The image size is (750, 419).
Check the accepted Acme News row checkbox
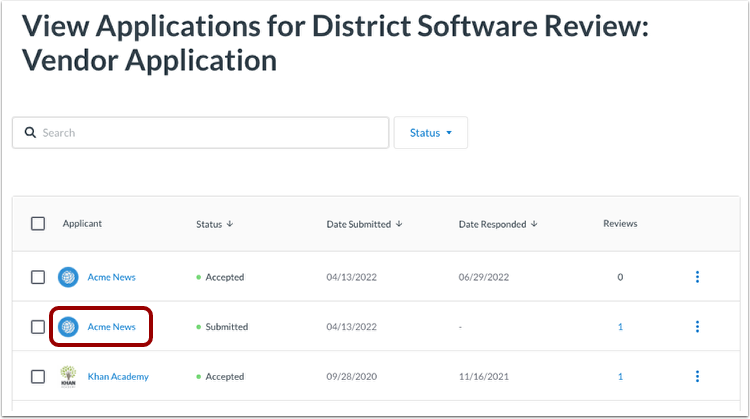click(38, 277)
